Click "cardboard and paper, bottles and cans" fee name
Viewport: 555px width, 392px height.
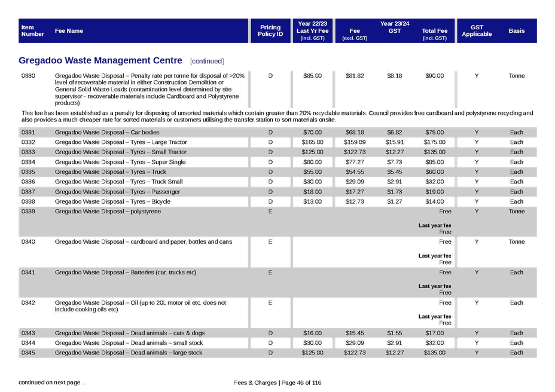tap(144, 242)
